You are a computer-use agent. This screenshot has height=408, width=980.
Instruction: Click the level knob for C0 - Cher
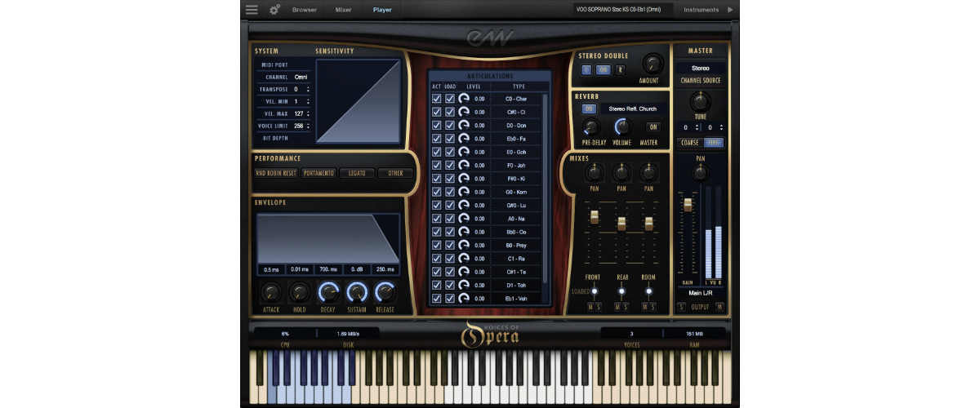(x=463, y=99)
